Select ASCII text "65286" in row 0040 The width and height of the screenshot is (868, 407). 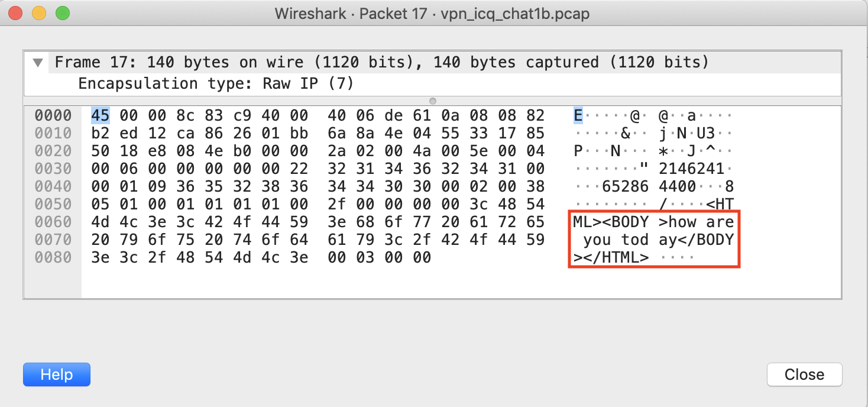[x=625, y=186]
